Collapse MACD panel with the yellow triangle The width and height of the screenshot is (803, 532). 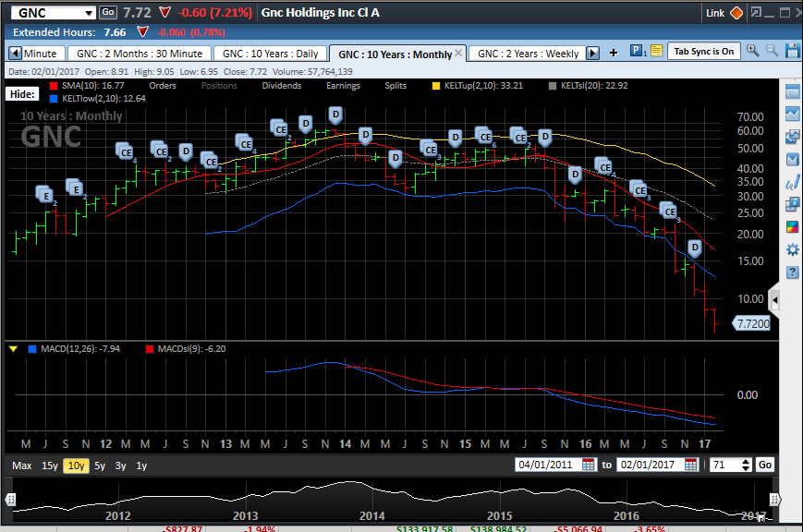tap(13, 349)
